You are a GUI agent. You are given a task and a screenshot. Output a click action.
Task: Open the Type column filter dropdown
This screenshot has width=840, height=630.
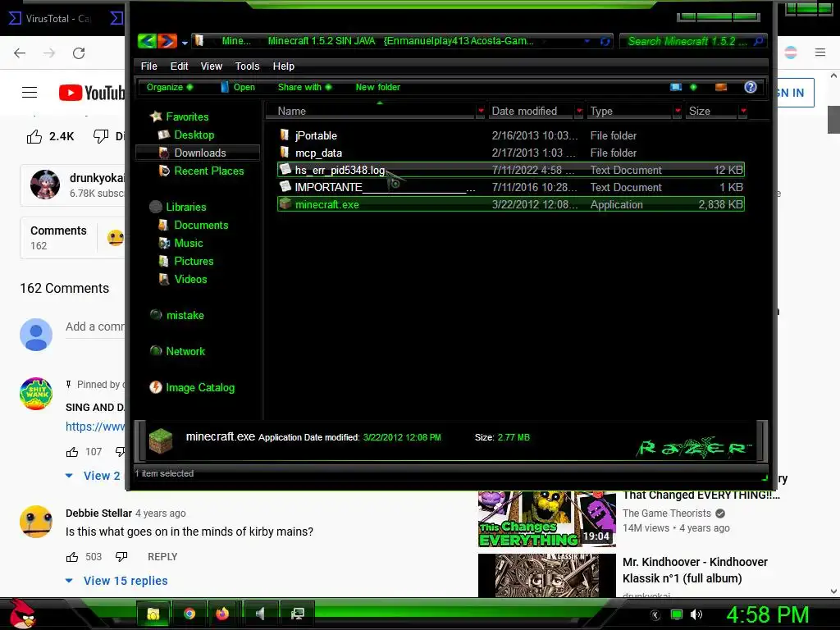(678, 111)
